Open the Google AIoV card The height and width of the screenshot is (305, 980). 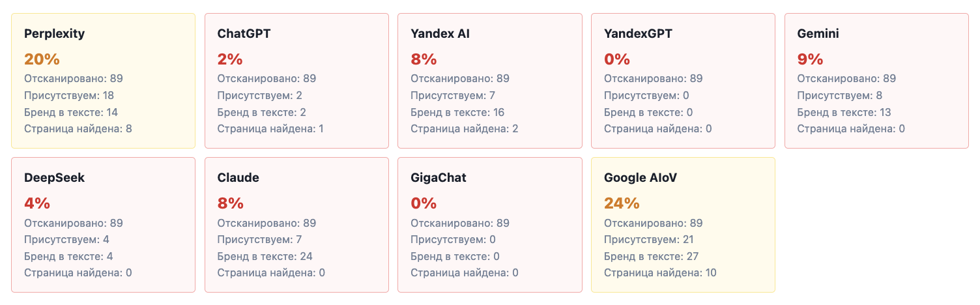click(683, 225)
